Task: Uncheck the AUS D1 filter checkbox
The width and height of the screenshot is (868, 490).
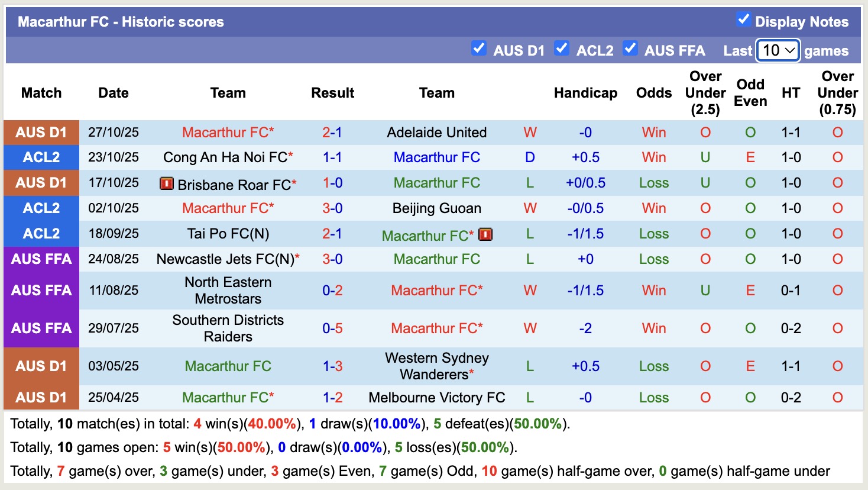Action: point(478,49)
